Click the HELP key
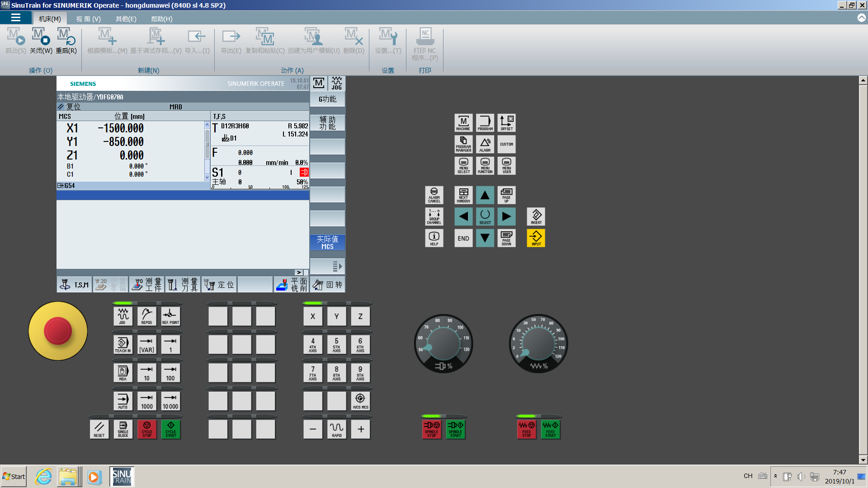 tap(434, 238)
